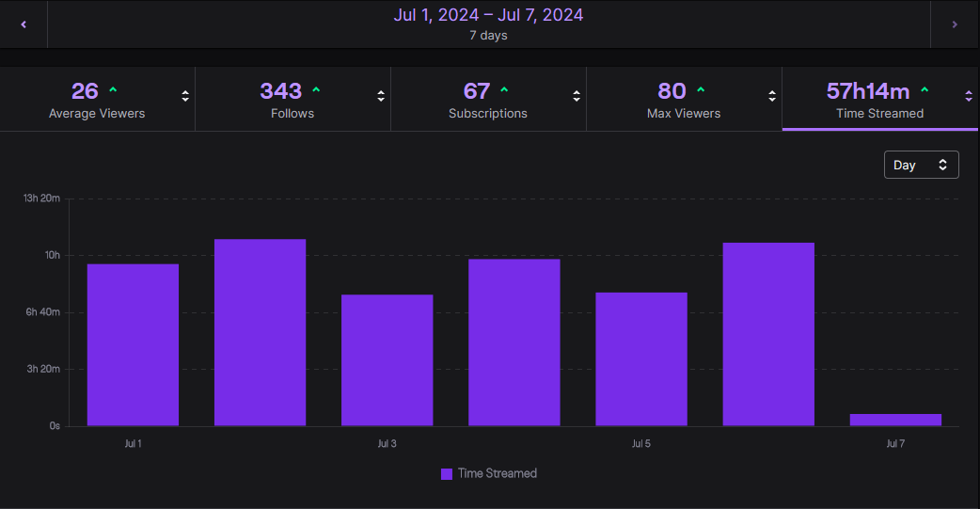Click the 10h y-axis label
Screen dimensions: 980x509
(x=53, y=255)
